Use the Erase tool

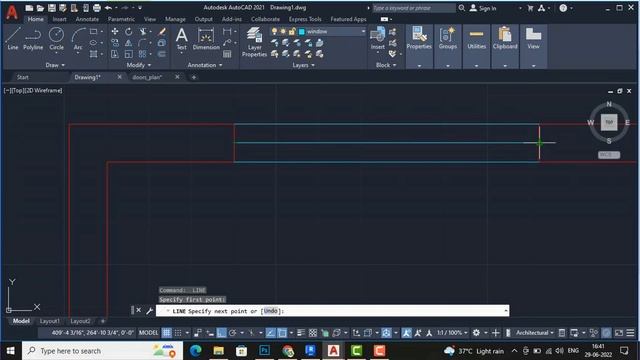pos(162,31)
